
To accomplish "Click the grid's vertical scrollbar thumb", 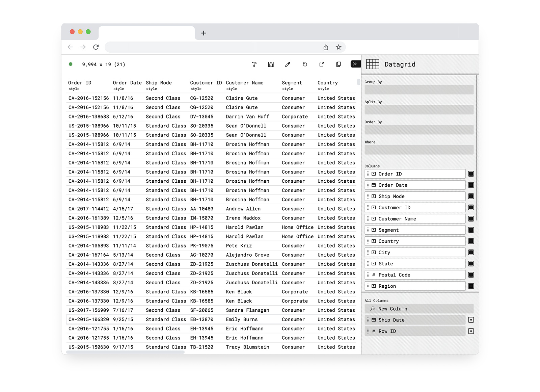I will [358, 82].
